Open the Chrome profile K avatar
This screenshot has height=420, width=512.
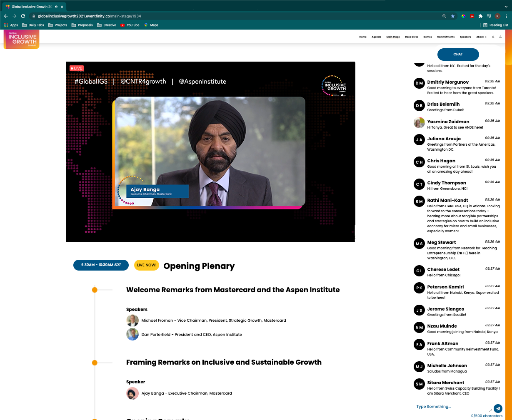pos(497,16)
